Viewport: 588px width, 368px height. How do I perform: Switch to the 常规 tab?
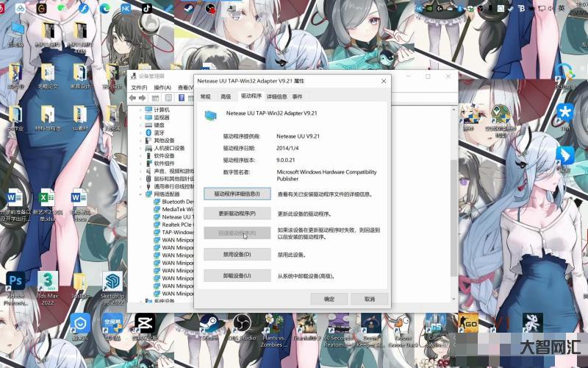(205, 96)
